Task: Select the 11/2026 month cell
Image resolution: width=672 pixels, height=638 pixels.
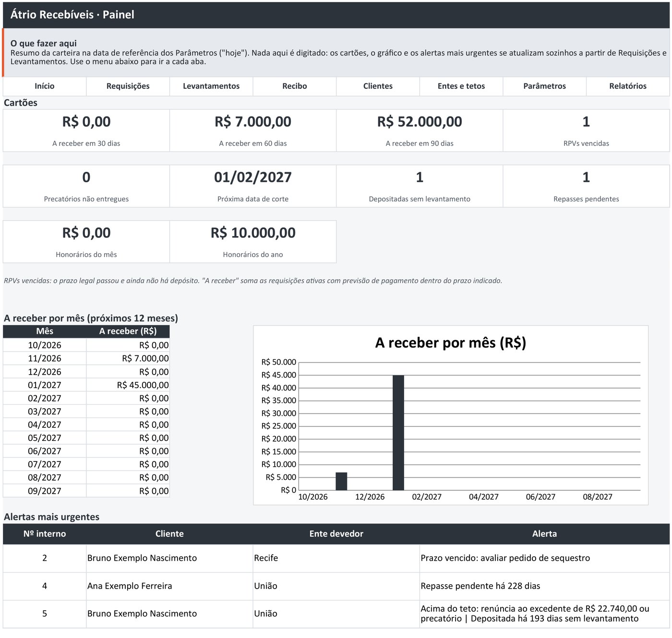Action: 45,358
